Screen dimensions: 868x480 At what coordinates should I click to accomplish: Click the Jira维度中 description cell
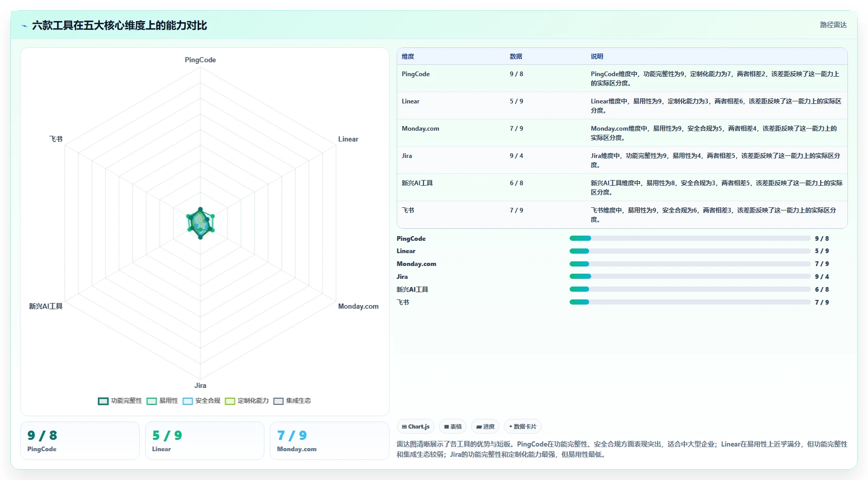(716, 160)
